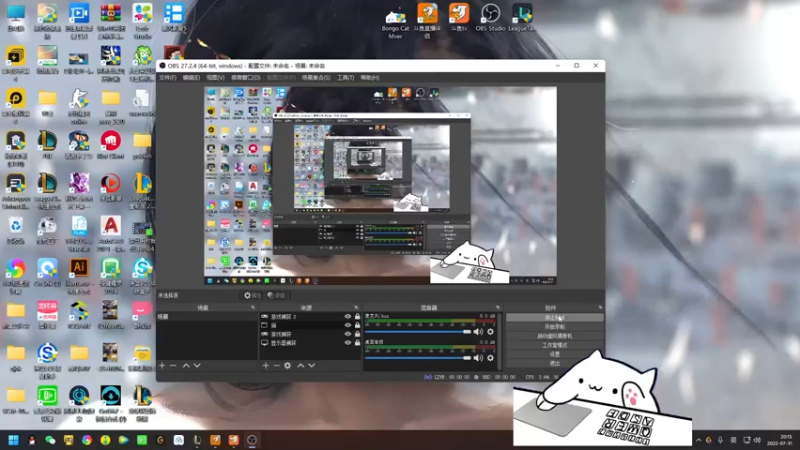
Task: Move the selected source up
Action: click(301, 365)
